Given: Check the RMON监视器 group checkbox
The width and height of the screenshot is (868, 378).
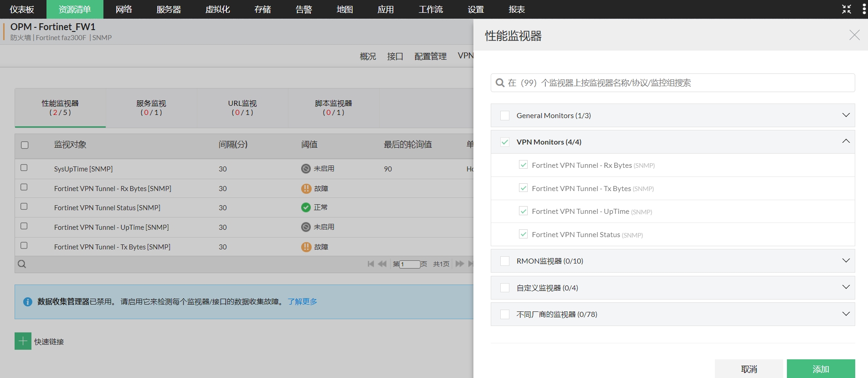Looking at the screenshot, I should pyautogui.click(x=505, y=261).
